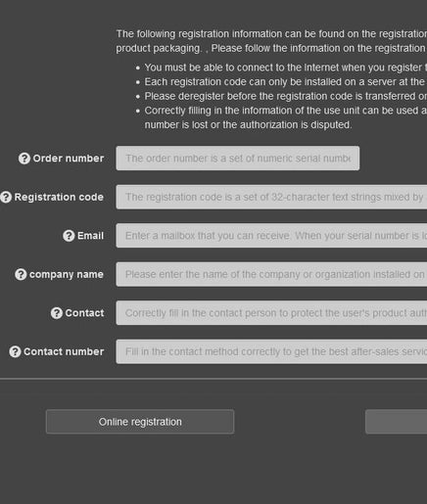
Task: Open help tooltip icon beside Order number
Action: click(24, 159)
